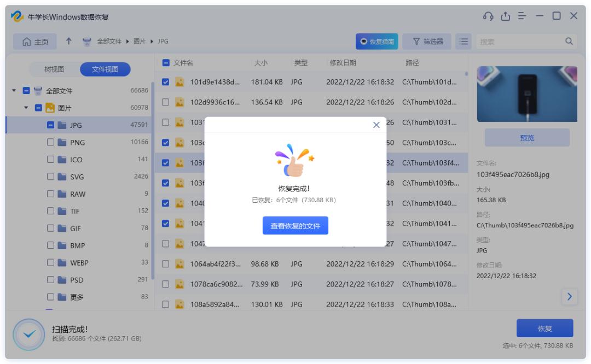Click the up-arrow go back icon

pos(68,41)
